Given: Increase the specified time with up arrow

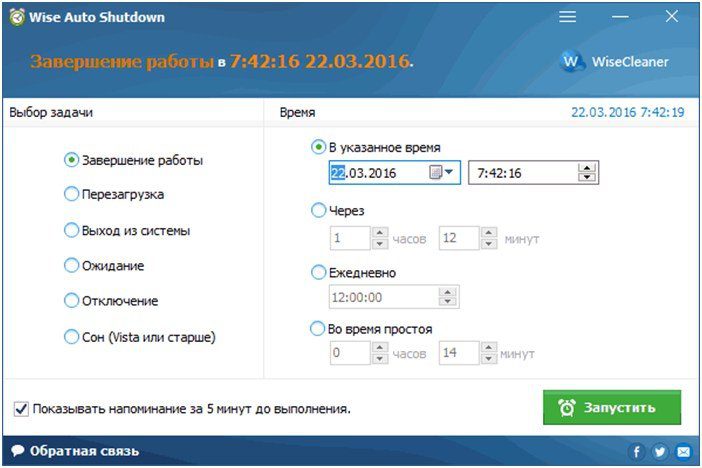Looking at the screenshot, I should (x=587, y=167).
